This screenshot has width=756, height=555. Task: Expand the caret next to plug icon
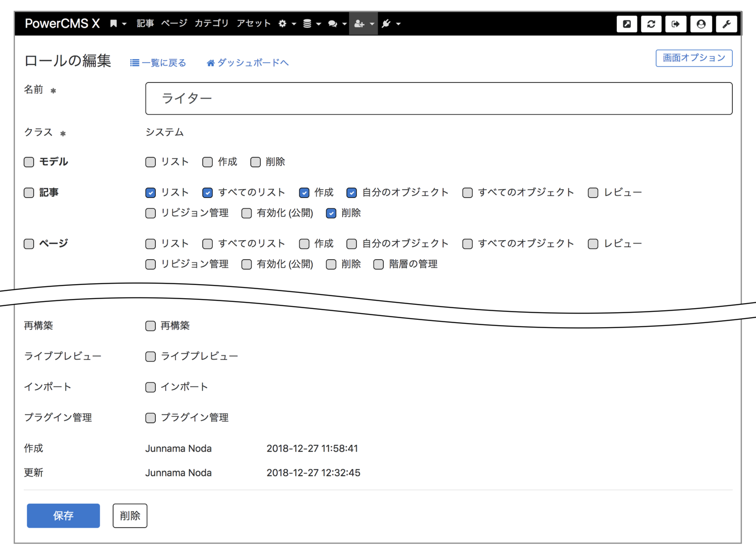click(398, 24)
